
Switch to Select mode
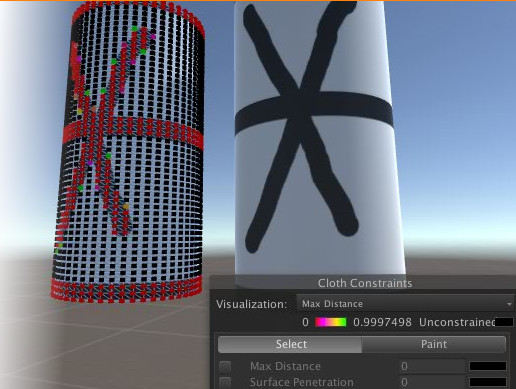[290, 344]
